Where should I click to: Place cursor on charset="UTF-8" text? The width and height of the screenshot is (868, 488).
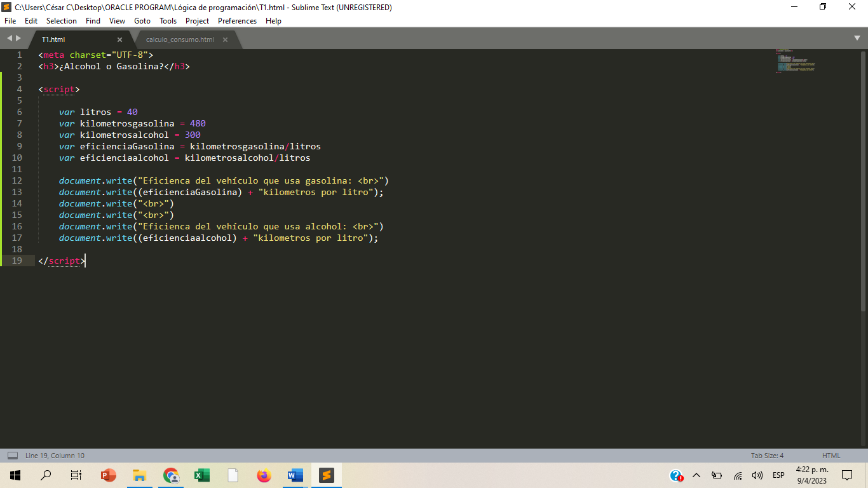pos(109,55)
